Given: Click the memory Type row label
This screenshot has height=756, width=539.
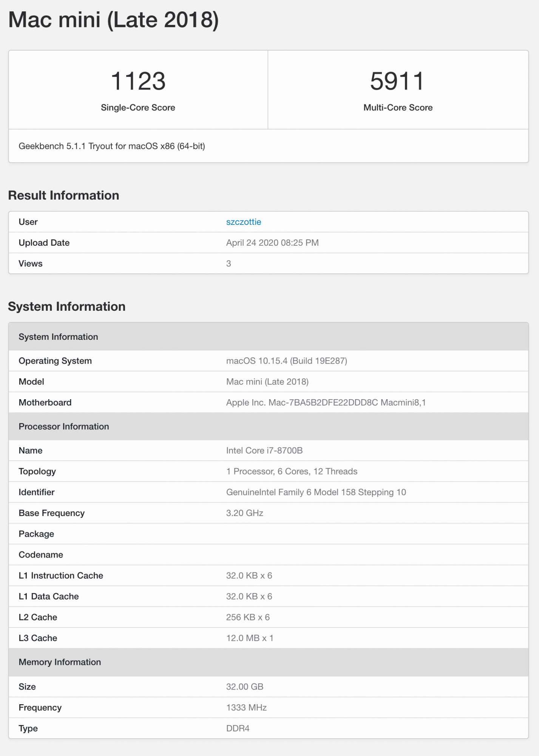Looking at the screenshot, I should 28,728.
